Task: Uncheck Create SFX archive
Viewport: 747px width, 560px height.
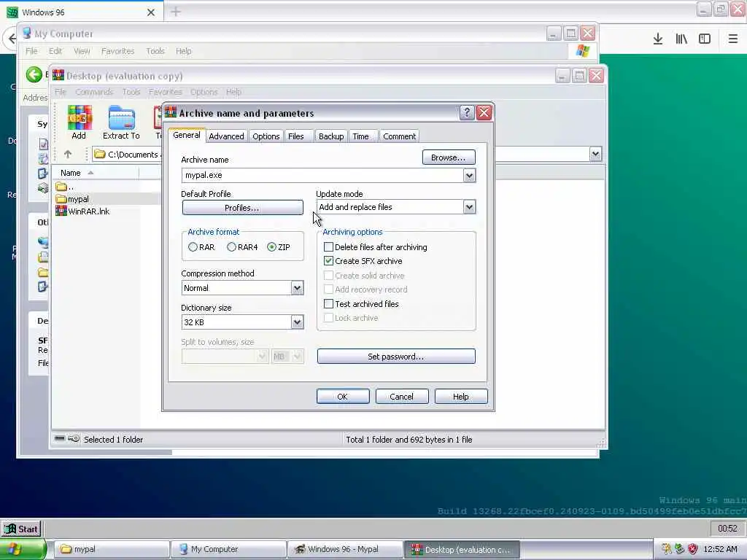Action: tap(328, 261)
